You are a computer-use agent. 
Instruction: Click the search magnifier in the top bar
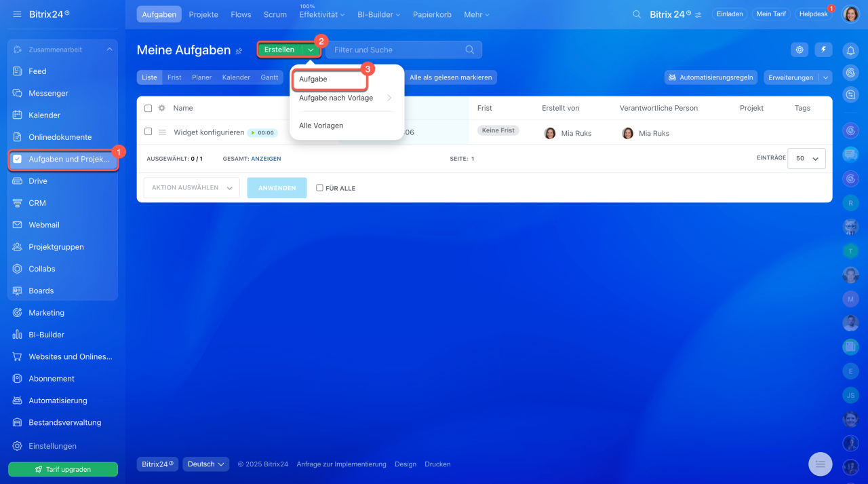[x=637, y=14]
